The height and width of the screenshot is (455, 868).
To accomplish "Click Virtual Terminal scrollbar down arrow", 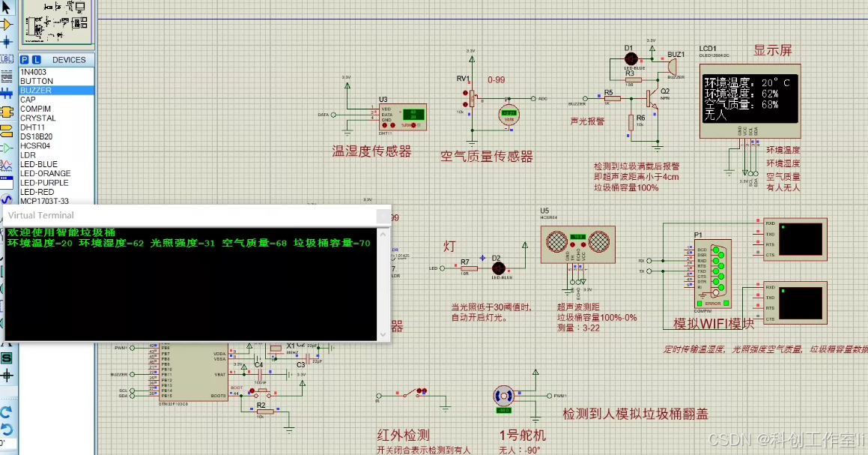I will coord(383,335).
